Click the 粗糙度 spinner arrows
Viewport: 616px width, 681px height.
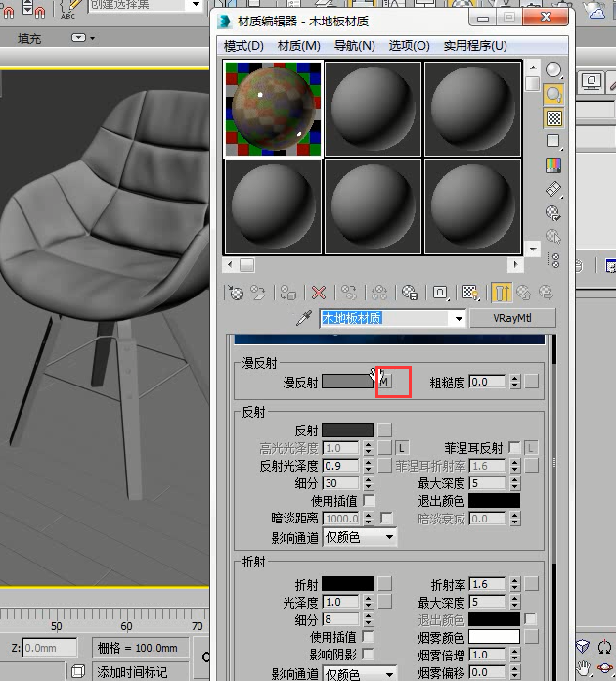[515, 383]
